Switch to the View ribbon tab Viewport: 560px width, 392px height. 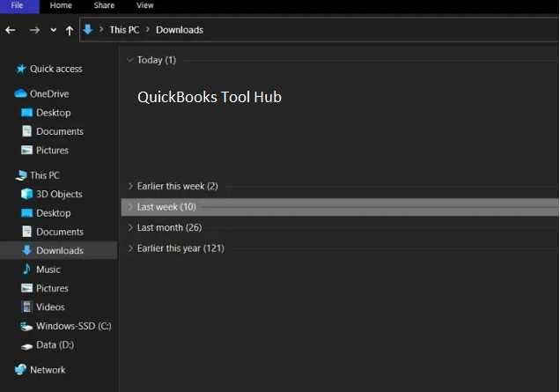click(144, 5)
